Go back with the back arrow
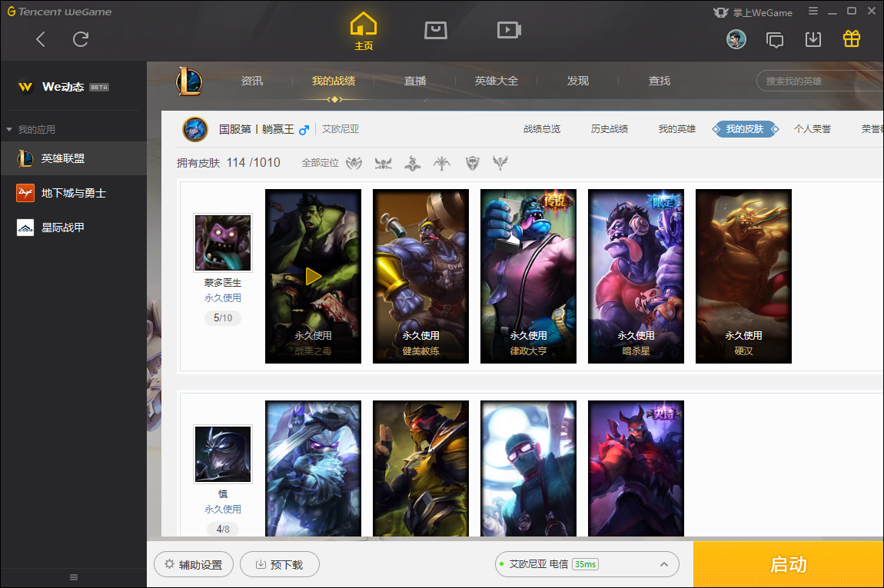Image resolution: width=884 pixels, height=588 pixels. 41,39
